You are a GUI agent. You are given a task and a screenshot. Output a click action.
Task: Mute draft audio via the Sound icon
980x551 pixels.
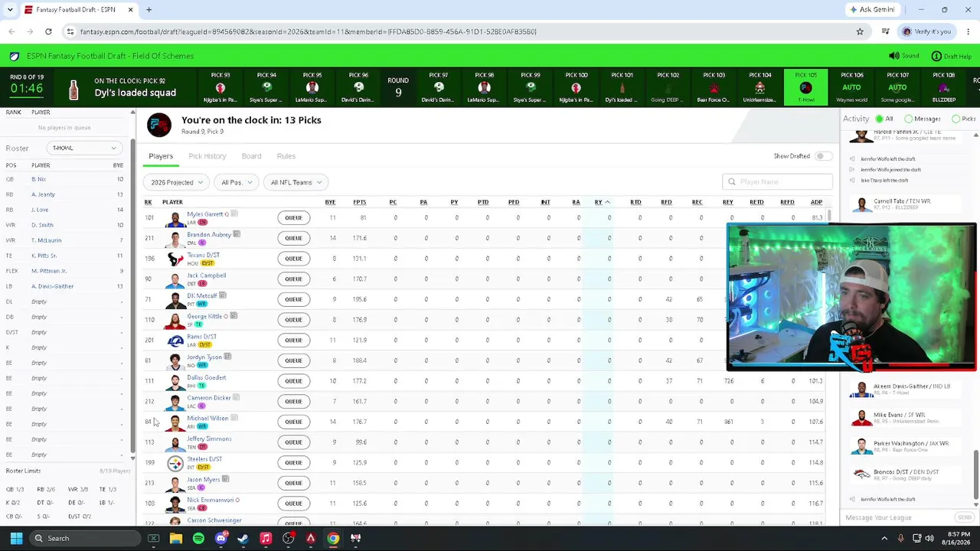[894, 56]
